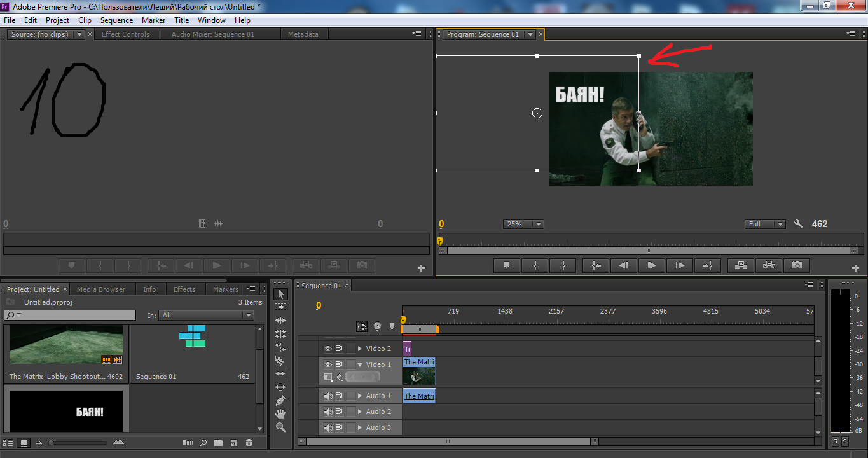This screenshot has height=458, width=868.
Task: Select the Rolling Edit tool
Action: tap(280, 334)
